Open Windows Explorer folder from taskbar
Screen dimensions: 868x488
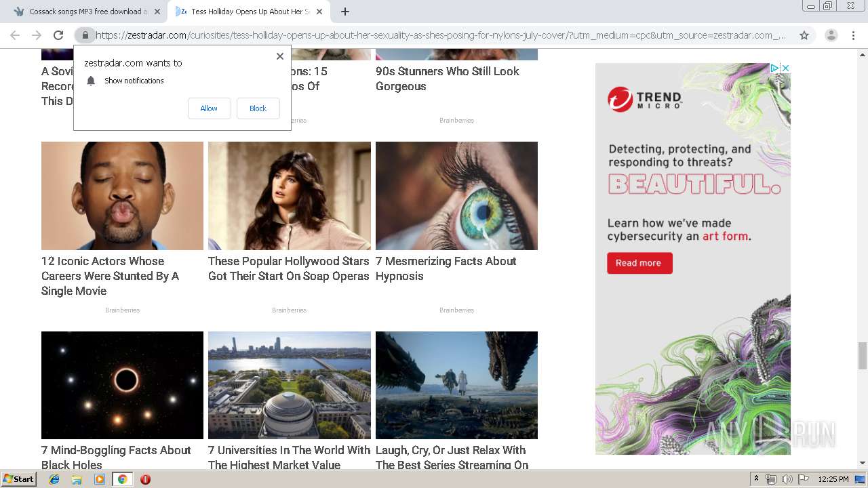(x=77, y=479)
